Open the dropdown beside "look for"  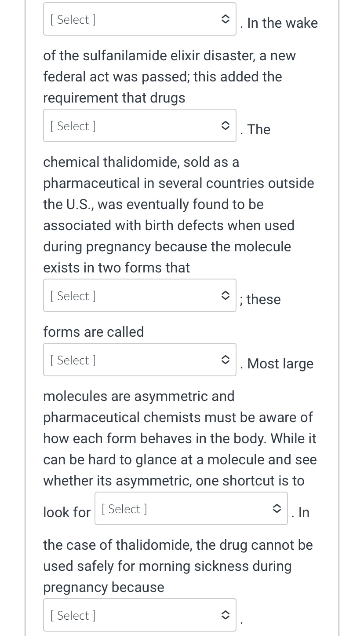coord(191,509)
